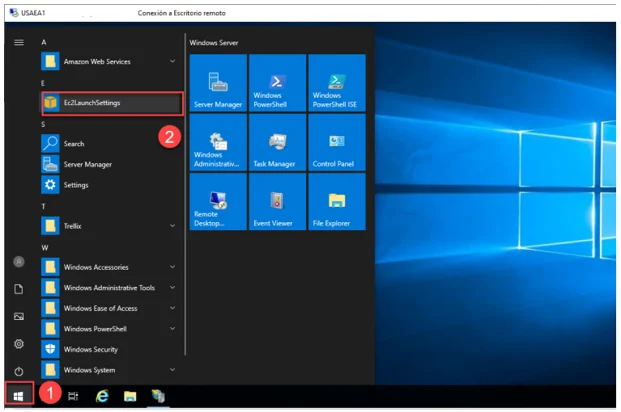Expand Windows Administrative Tools folder chevron

[x=173, y=287]
